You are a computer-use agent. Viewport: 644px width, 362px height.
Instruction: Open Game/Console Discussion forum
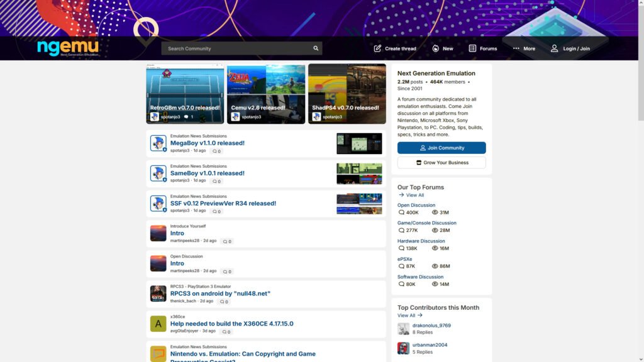[x=427, y=223]
